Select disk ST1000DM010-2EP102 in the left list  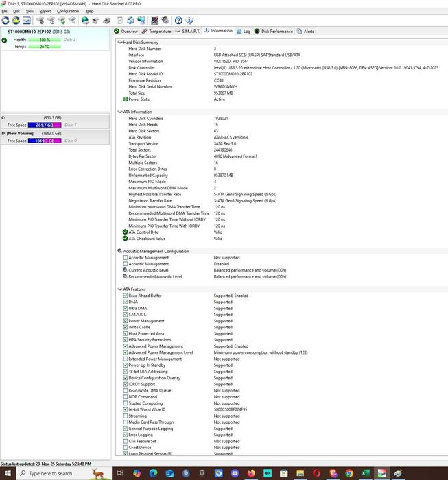(x=55, y=39)
